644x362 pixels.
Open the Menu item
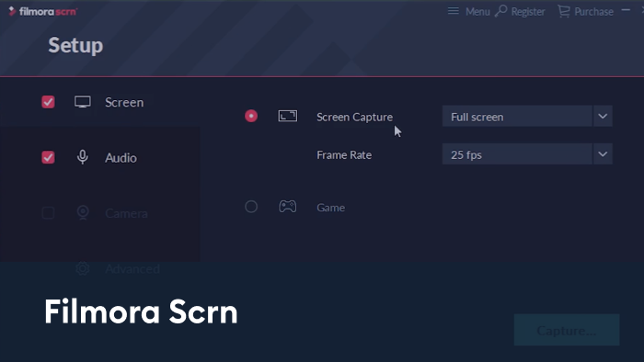[477, 11]
